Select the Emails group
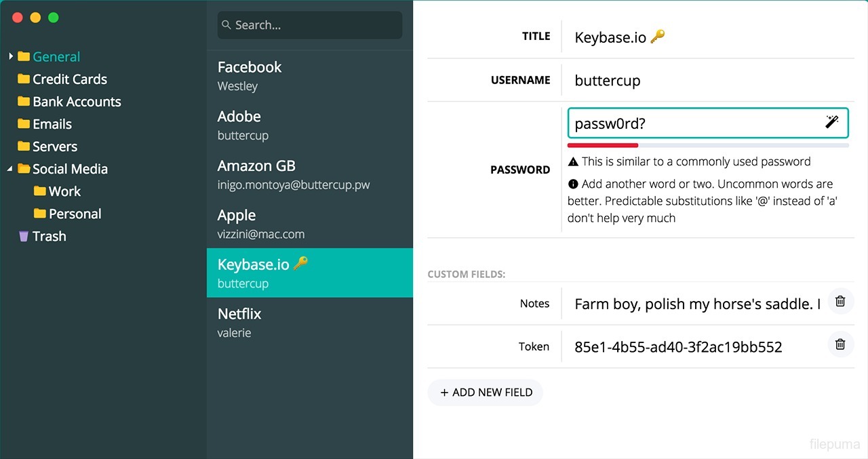 pos(52,124)
